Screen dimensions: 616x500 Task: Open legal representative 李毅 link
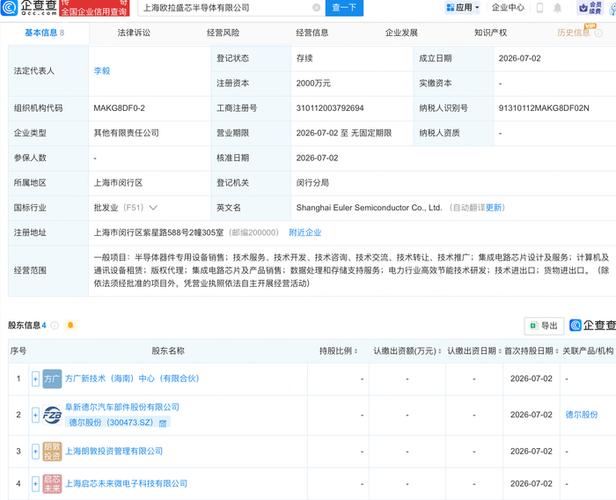102,71
